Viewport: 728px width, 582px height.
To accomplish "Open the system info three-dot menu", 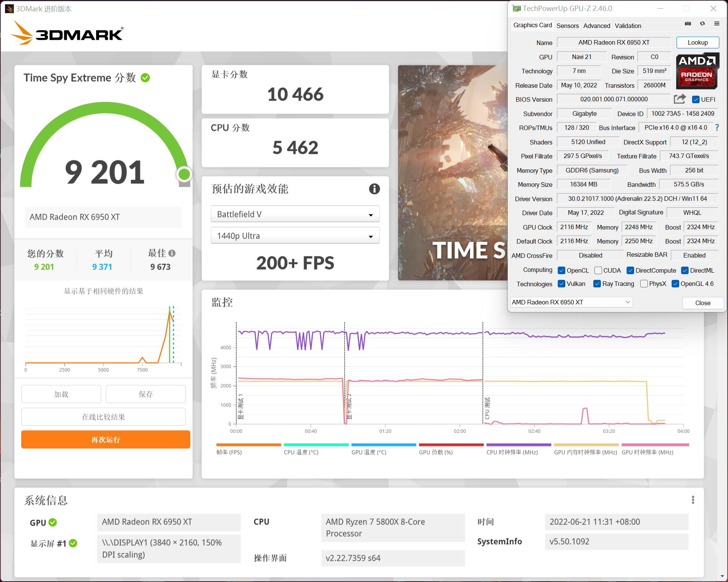I will pyautogui.click(x=694, y=500).
